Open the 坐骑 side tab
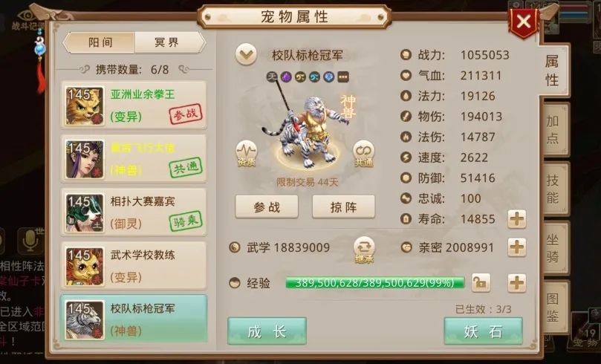Screen dimensions: 601x364 (x=553, y=248)
